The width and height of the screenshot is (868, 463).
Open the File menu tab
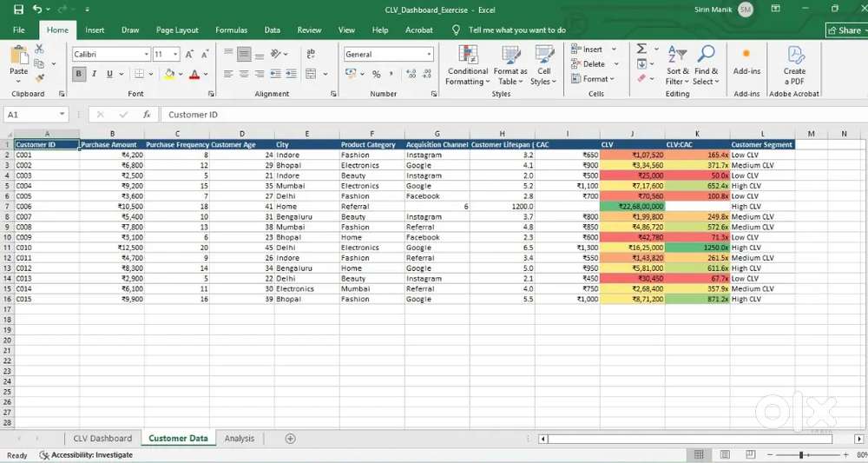point(19,30)
